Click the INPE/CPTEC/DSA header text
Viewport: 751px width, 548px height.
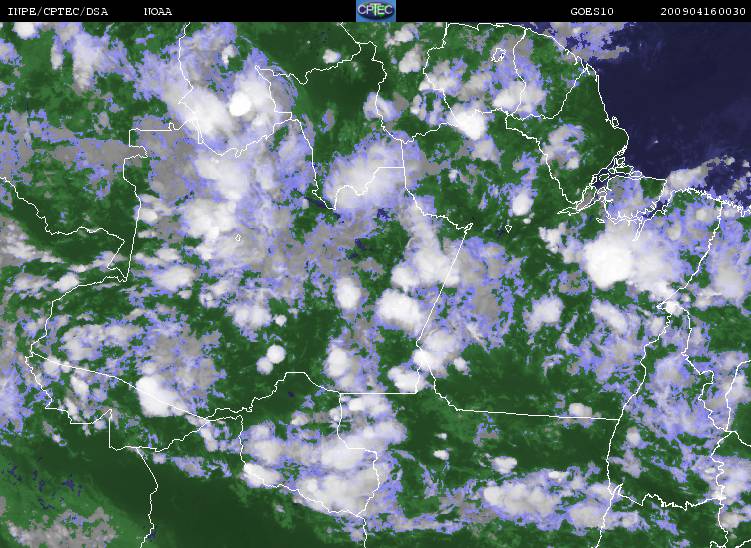(x=57, y=11)
